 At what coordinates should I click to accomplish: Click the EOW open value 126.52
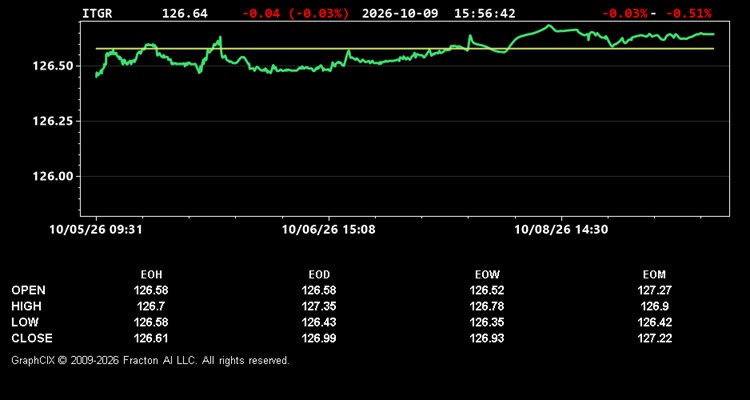tap(487, 290)
